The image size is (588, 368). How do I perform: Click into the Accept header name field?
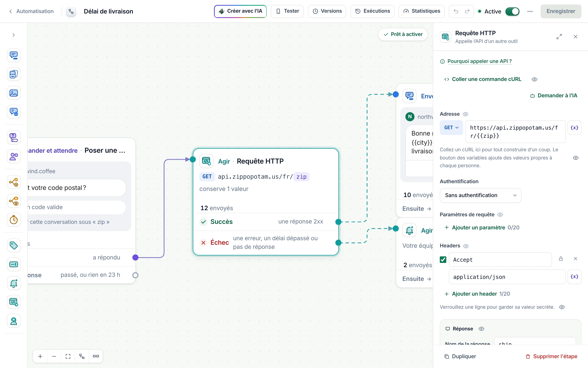500,260
